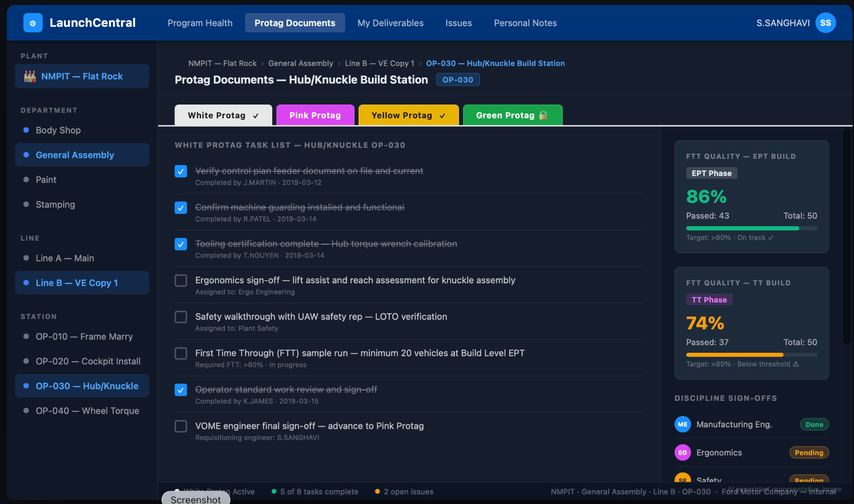Viewport: 854px width, 504px height.
Task: Click the checkmark icon on Yellow Protag tab
Action: (x=442, y=116)
